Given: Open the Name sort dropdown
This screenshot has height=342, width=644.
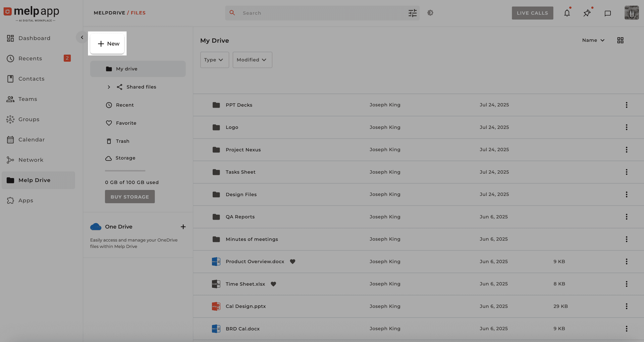Looking at the screenshot, I should coord(593,40).
